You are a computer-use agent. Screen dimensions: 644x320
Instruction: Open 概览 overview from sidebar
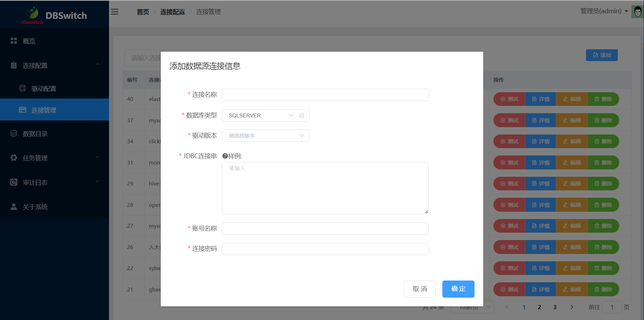[x=29, y=41]
